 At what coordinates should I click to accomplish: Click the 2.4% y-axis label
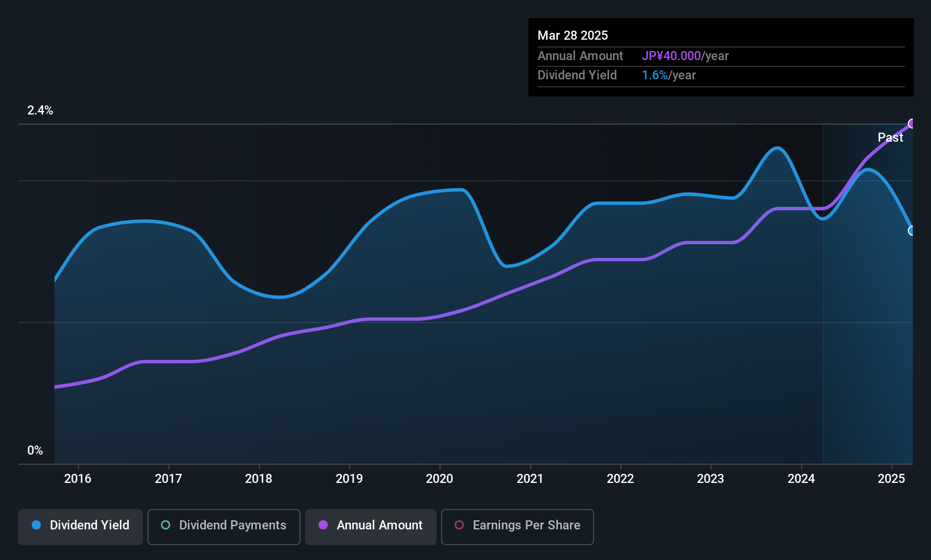[40, 111]
